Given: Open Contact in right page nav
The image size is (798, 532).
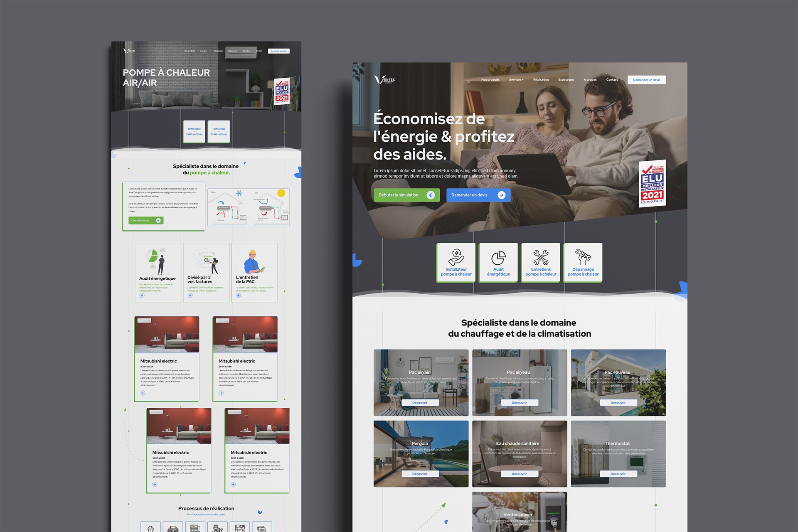Looking at the screenshot, I should point(612,80).
